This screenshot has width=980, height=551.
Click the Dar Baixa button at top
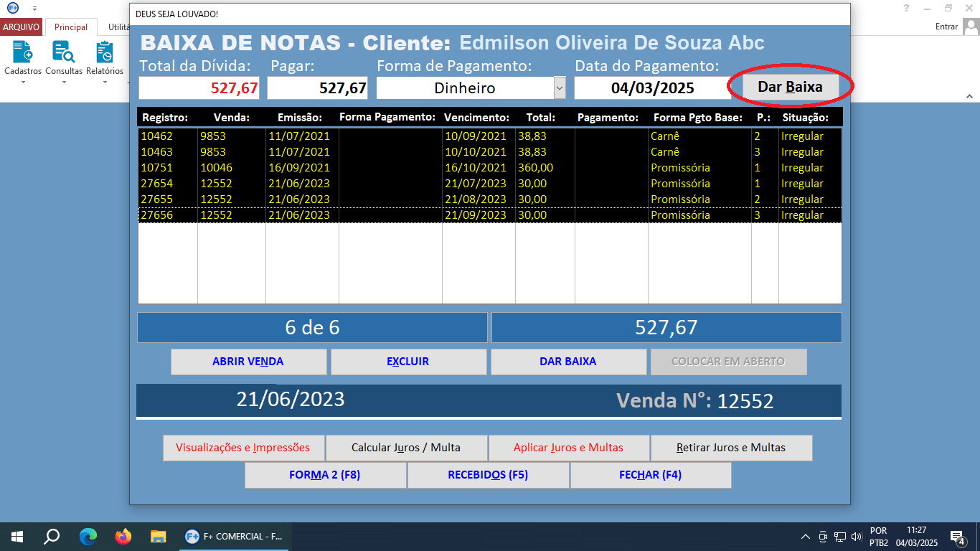pos(790,88)
